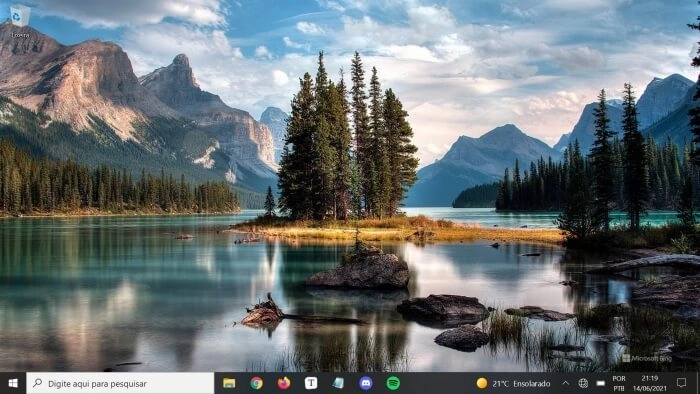Expand the hidden system tray icons
Viewport: 700px width, 394px height.
(566, 383)
